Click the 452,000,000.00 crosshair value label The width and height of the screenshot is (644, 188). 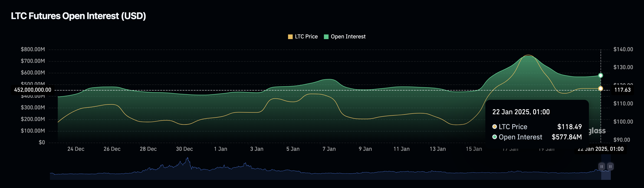click(33, 90)
